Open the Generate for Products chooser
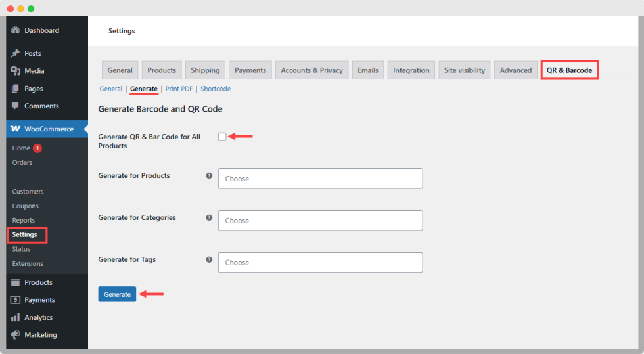The height and width of the screenshot is (354, 644). (x=320, y=179)
